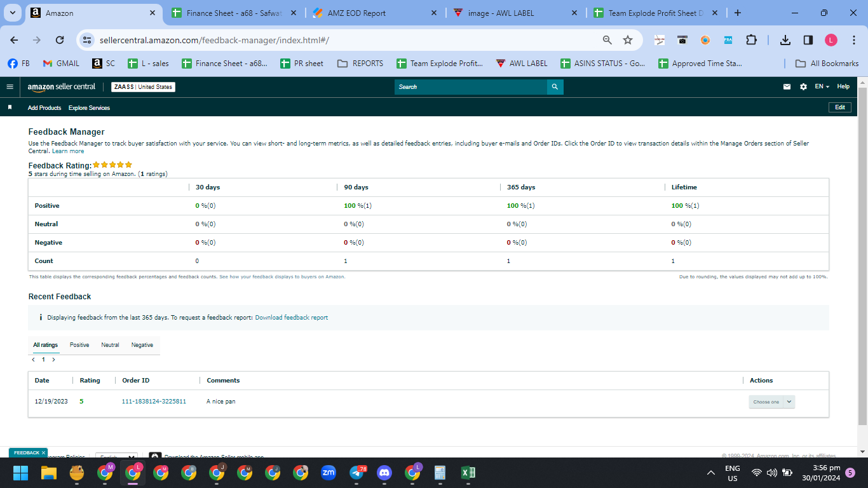
Task: Toggle the Chrome side panel
Action: point(808,40)
